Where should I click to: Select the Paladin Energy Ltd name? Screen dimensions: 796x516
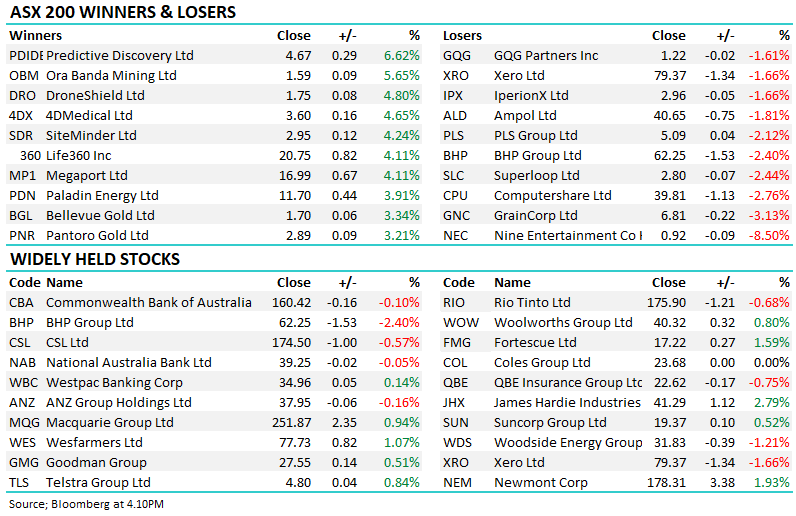click(x=102, y=196)
